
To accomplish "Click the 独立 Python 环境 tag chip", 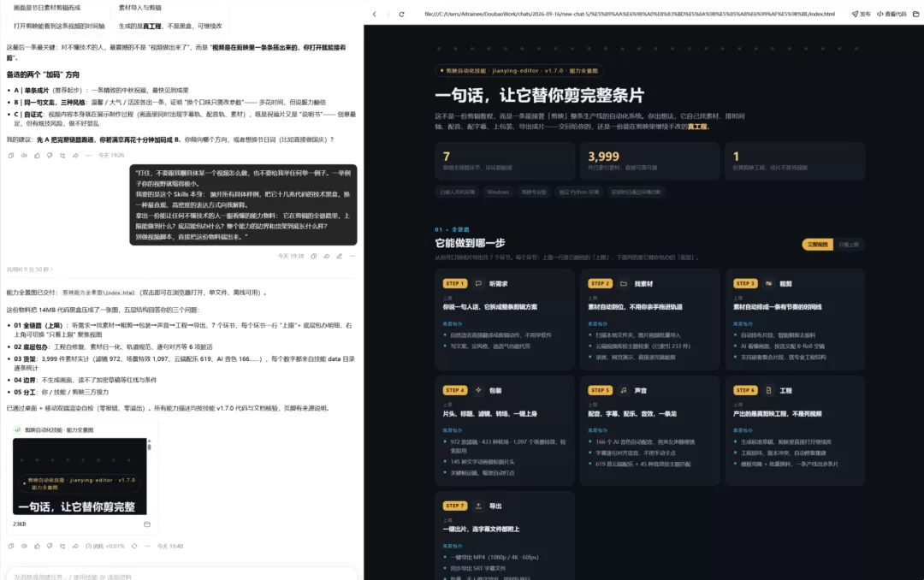I will 578,192.
